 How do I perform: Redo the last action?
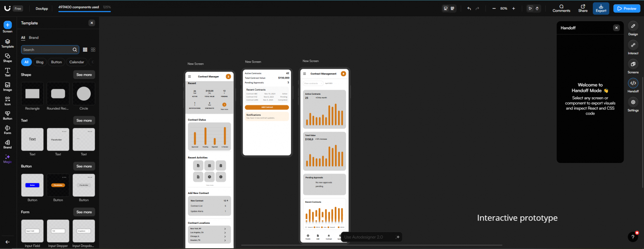[x=478, y=8]
